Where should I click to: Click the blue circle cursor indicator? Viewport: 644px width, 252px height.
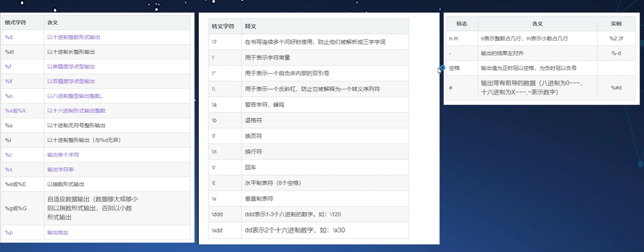click(443, 68)
